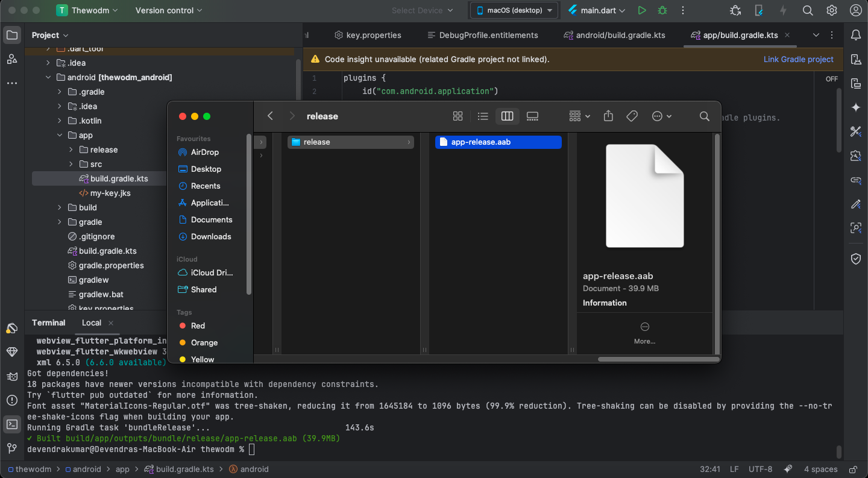Change indentation via 4 spaces status item
Image resolution: width=868 pixels, height=478 pixels.
click(820, 469)
